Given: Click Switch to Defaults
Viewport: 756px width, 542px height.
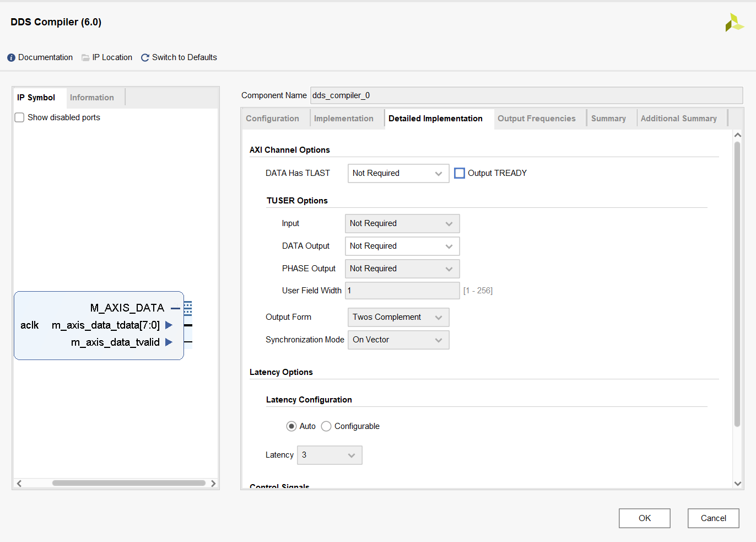Looking at the screenshot, I should (x=185, y=57).
